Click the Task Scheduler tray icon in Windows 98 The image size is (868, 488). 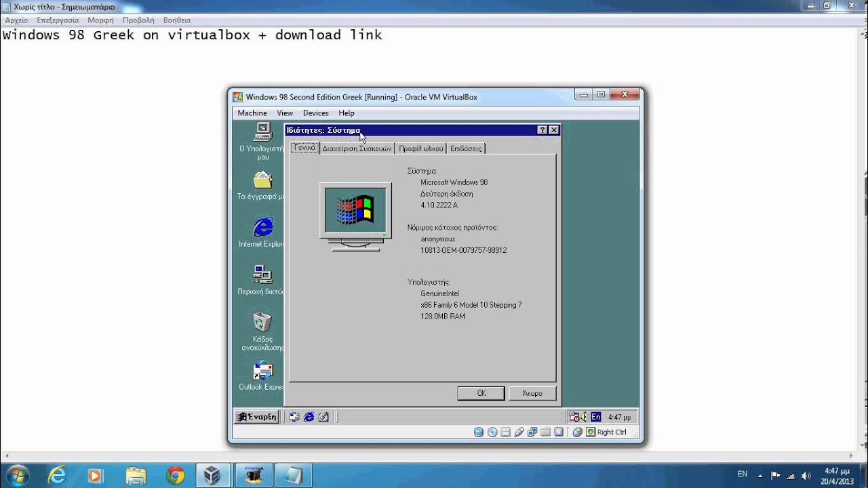point(574,417)
